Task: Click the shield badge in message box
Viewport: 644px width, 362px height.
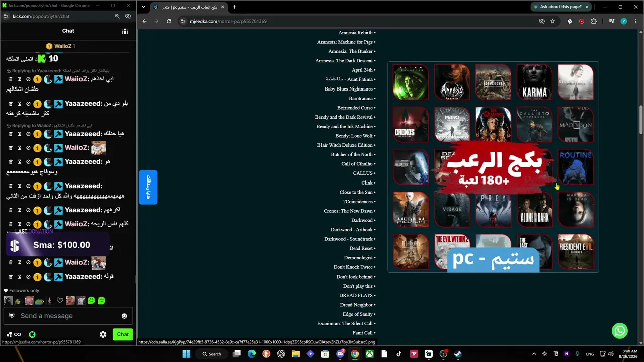Action: pos(12,316)
